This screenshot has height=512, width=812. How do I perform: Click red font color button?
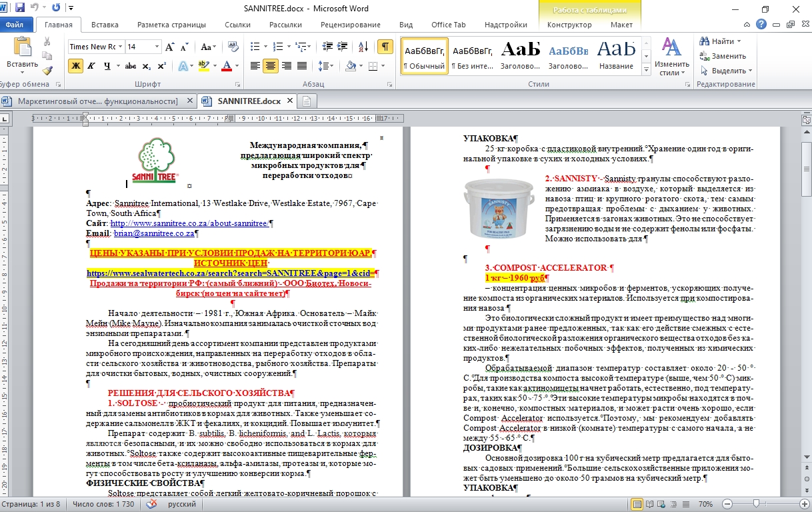point(227,66)
